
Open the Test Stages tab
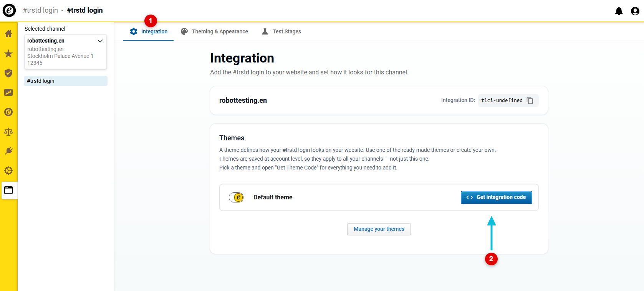point(281,31)
